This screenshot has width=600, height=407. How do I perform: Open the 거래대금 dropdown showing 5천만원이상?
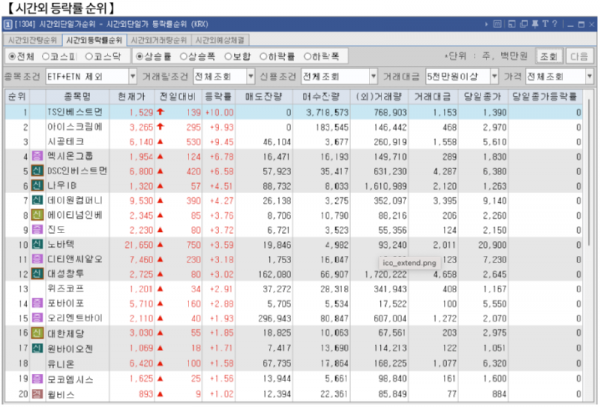coord(462,77)
